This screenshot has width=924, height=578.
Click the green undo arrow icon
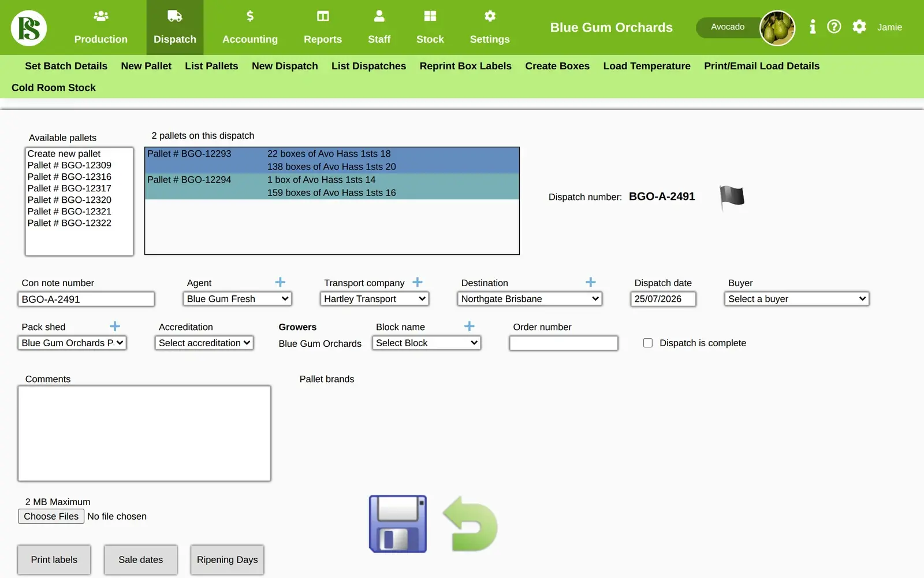[470, 524]
